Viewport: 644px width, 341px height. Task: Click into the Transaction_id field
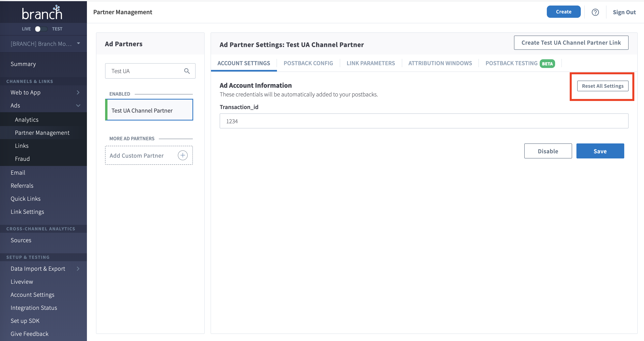click(x=424, y=121)
